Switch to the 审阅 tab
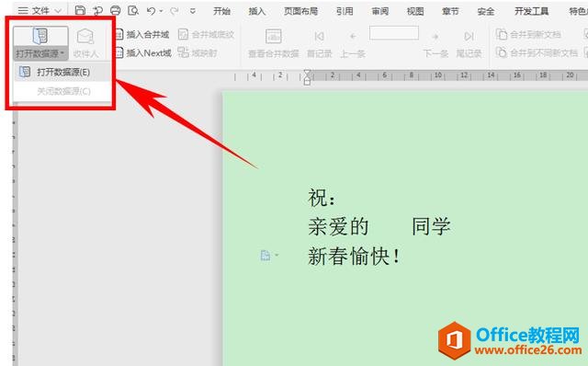The image size is (588, 366). 379,11
